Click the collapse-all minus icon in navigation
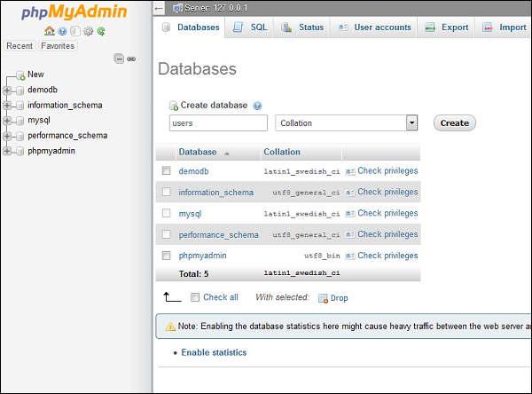Image resolution: width=532 pixels, height=394 pixels. pos(119,59)
